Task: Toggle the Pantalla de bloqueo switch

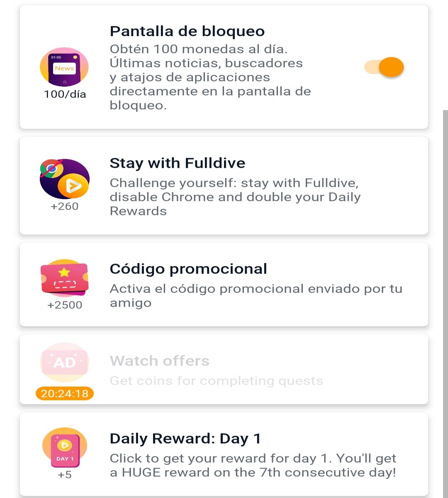Action: [384, 67]
